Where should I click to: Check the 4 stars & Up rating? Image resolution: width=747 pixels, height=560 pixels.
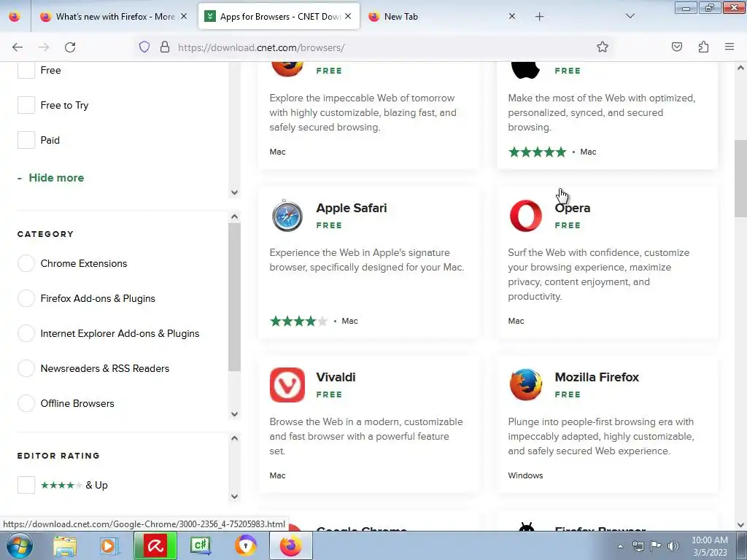[26, 485]
